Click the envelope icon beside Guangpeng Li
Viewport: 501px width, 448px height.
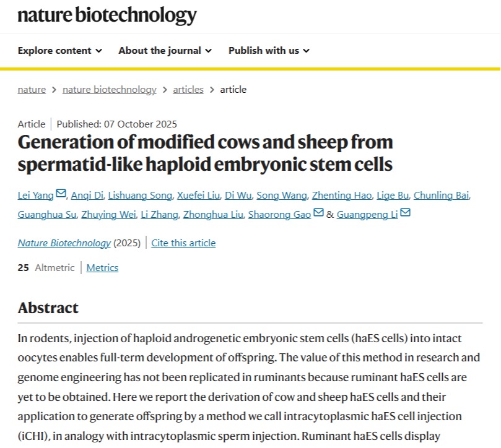click(x=405, y=213)
